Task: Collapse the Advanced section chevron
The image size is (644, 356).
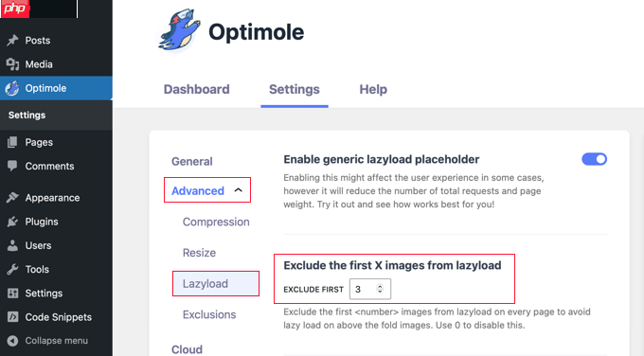Action: pos(239,190)
